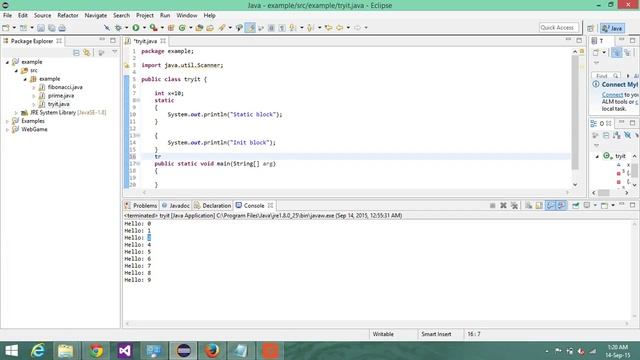Toggle Show Console When Standard Error Changes

[x=562, y=205]
